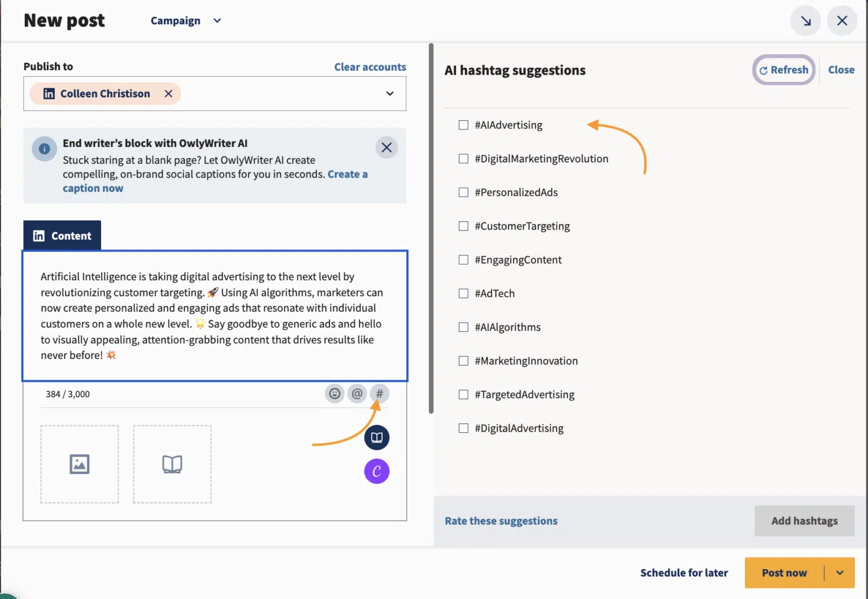Expand the Post now options arrow
This screenshot has height=599, width=868.
click(x=840, y=572)
